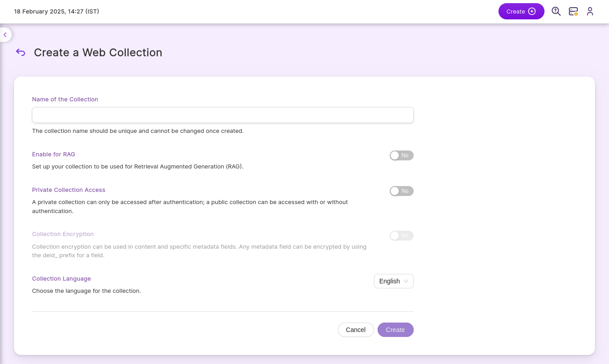609x364 pixels.
Task: Click the back arrow beside page title
Action: [20, 52]
